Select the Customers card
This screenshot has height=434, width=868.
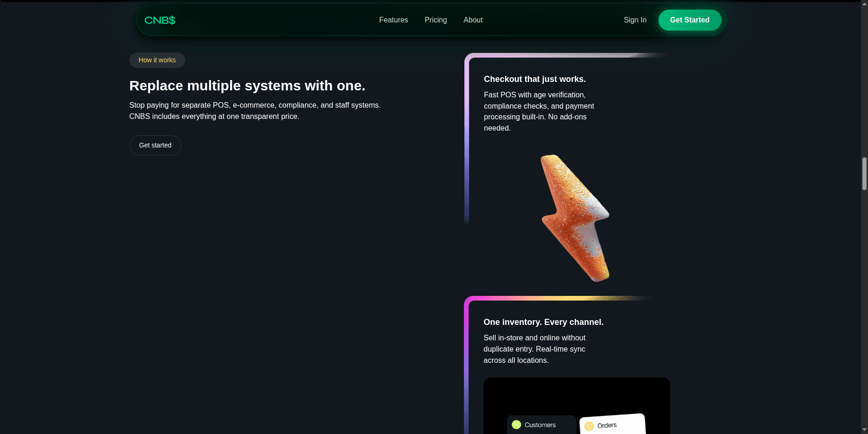(542, 425)
